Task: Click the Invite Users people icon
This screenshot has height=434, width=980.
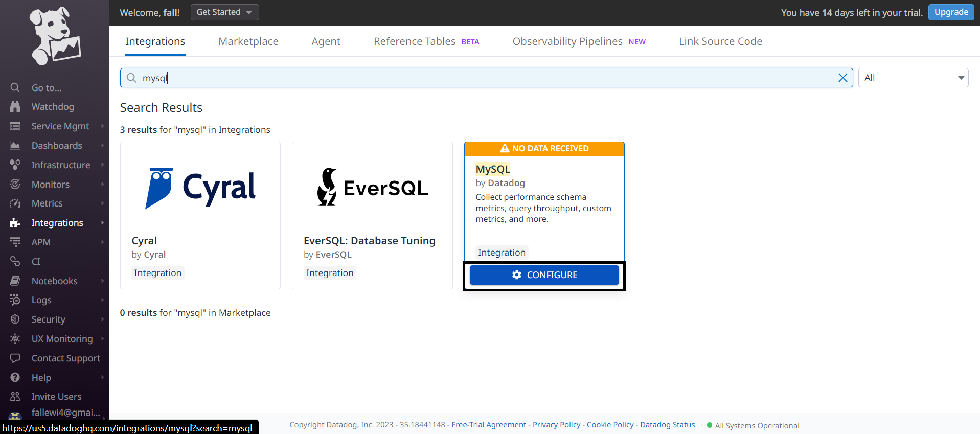Action: tap(15, 397)
